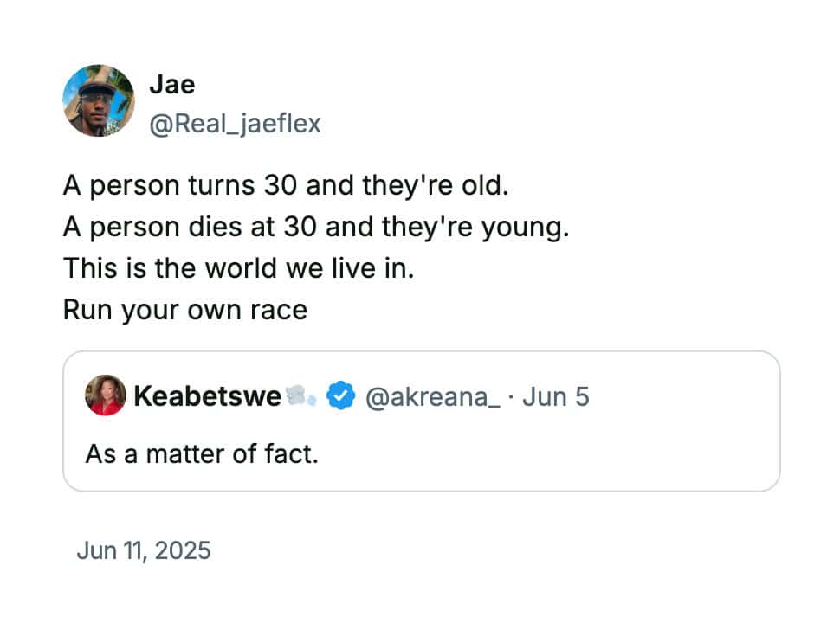Select the Keabetswe display name
The width and height of the screenshot is (840, 630).
coord(207,396)
